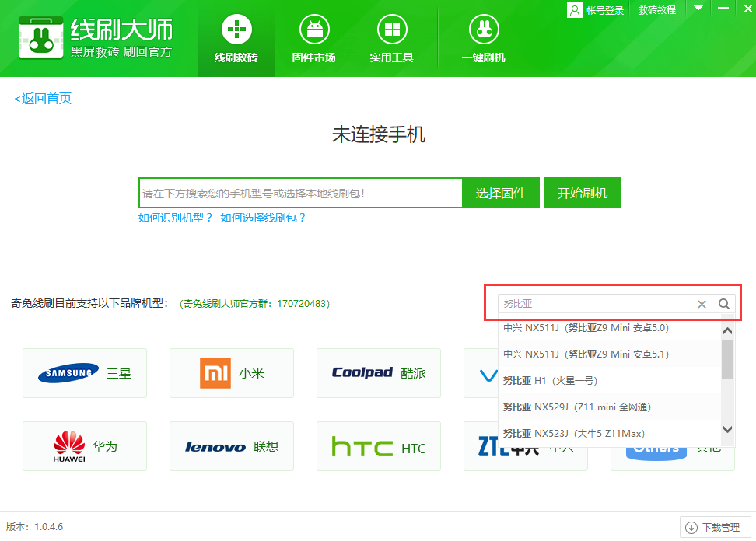Choose the 小米 brand tile
This screenshot has height=541, width=756.
coord(232,373)
